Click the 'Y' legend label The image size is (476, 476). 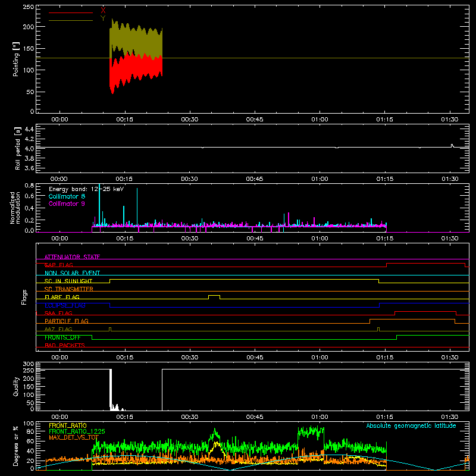coord(103,18)
